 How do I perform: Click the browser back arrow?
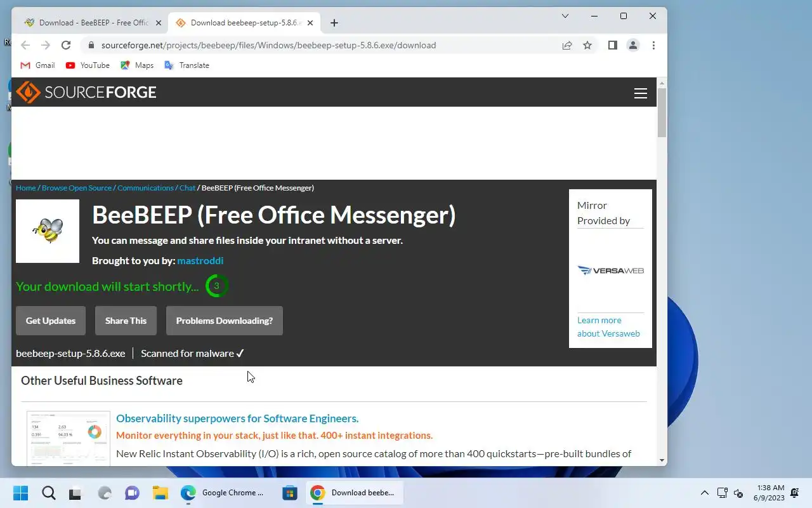click(25, 45)
